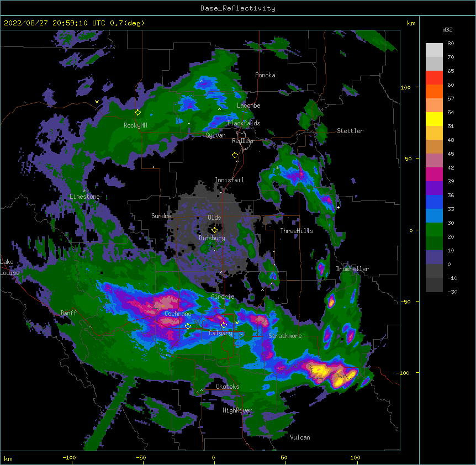Click the Calgary city label
476x465 pixels.
[x=220, y=333]
